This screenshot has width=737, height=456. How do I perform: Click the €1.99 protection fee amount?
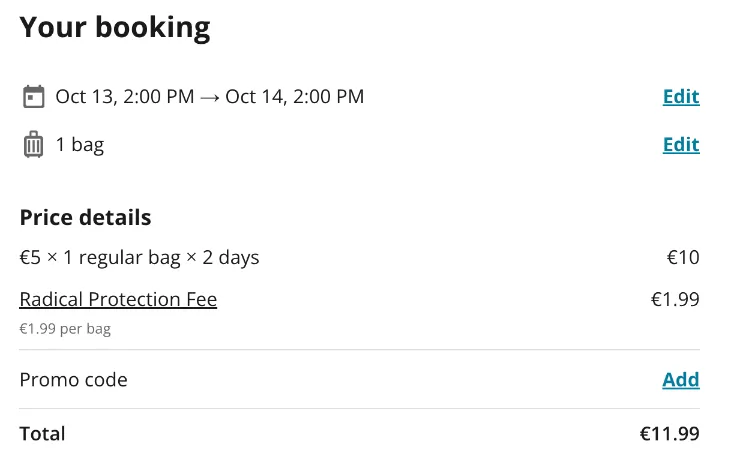click(675, 299)
